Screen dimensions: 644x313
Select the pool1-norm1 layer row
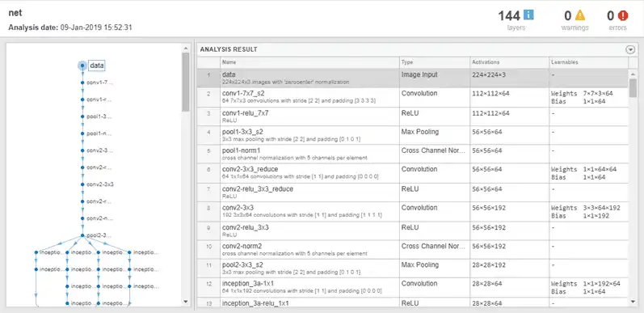tap(412, 154)
